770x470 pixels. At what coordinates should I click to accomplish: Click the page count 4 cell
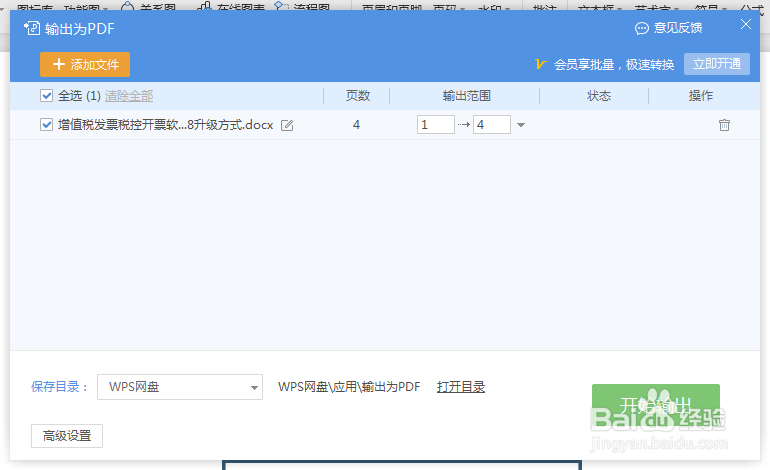tap(356, 125)
